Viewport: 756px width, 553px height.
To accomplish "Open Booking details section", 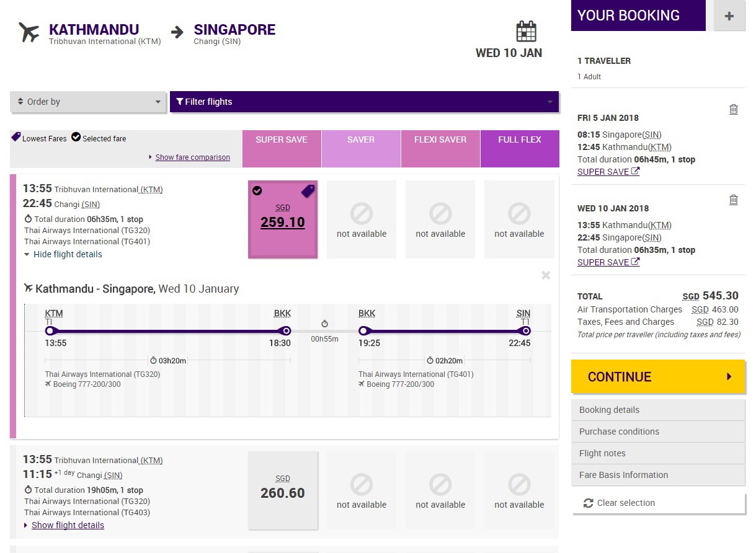I will (x=658, y=410).
